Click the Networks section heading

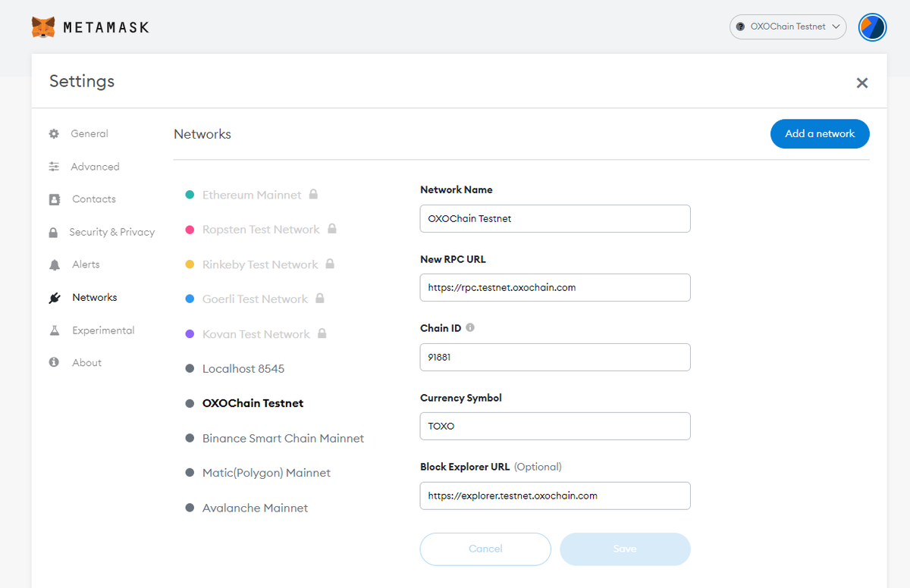click(x=202, y=134)
